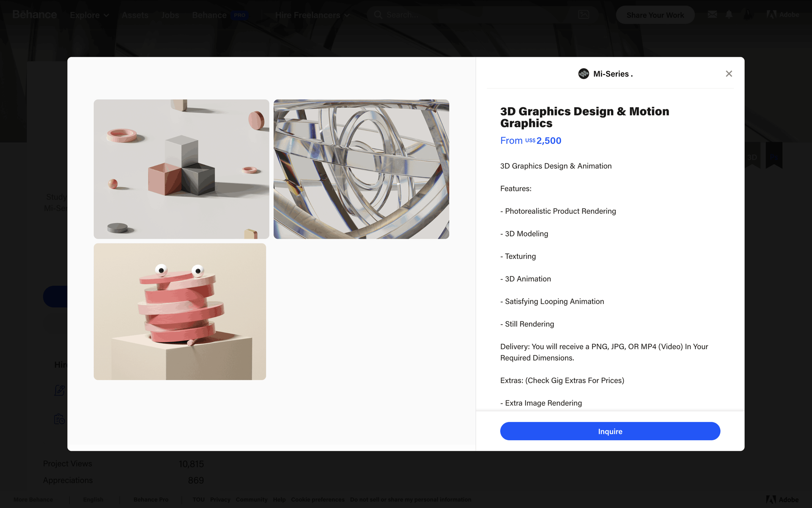Click the Photorealistic Product Rendering line
This screenshot has width=812, height=508.
click(558, 211)
